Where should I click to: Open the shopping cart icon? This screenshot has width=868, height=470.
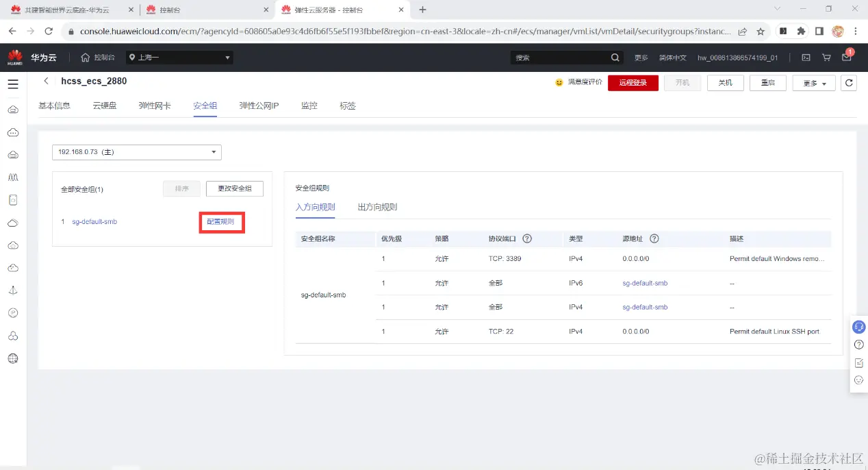point(826,58)
